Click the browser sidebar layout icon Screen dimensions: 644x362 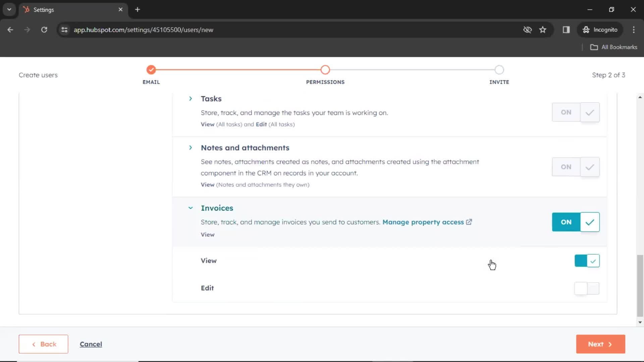point(566,29)
